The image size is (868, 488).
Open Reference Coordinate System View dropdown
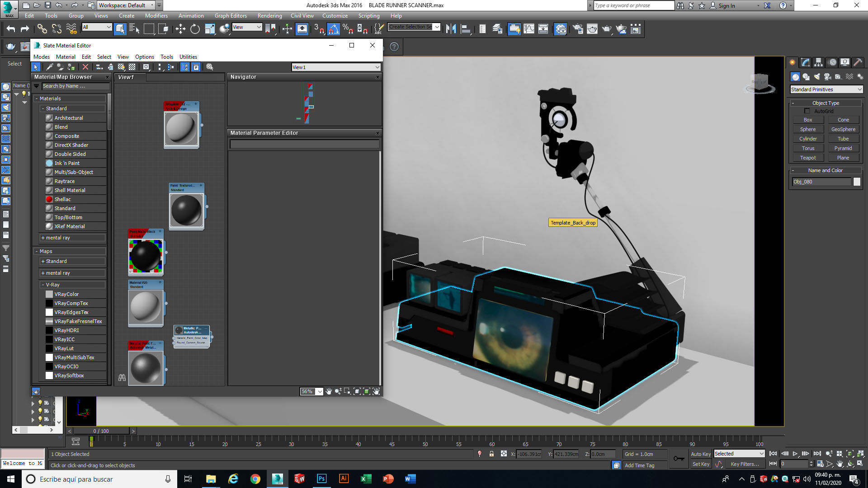(x=247, y=27)
